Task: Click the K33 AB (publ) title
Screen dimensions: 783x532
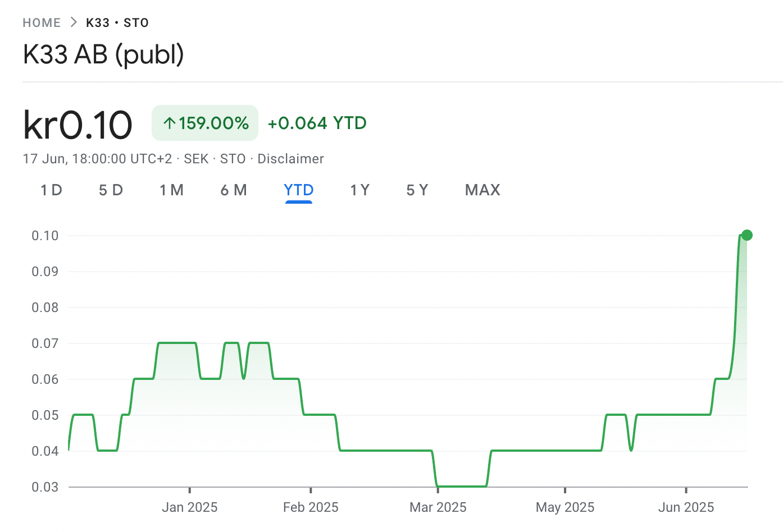Action: tap(103, 54)
